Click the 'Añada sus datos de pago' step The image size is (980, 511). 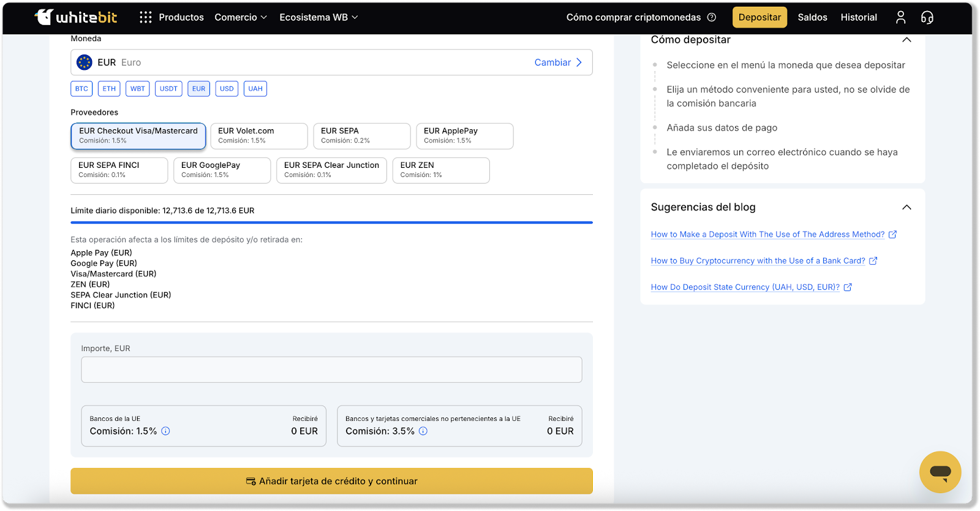722,128
